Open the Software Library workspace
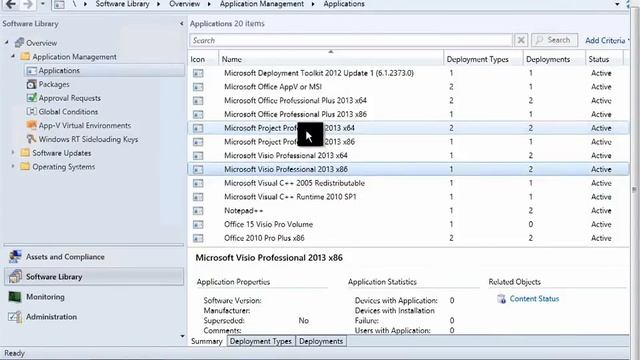Viewport: 640px width, 360px height. (x=94, y=277)
